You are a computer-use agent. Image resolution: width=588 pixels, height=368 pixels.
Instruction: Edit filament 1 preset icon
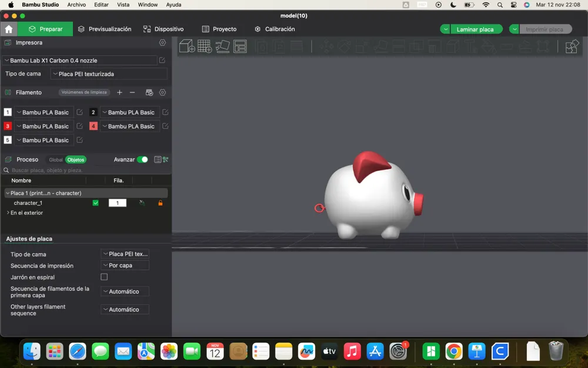pyautogui.click(x=79, y=112)
